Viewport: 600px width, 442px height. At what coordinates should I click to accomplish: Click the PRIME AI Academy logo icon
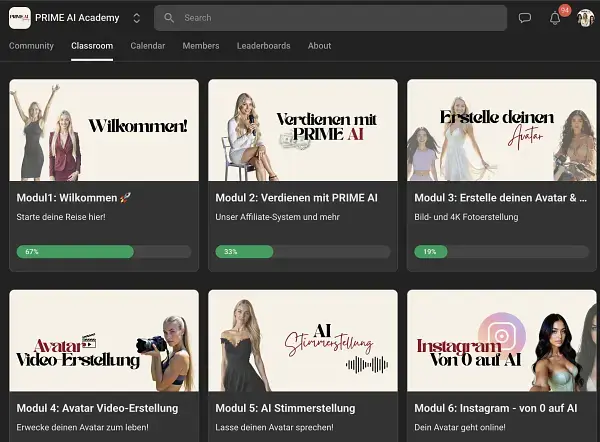[20, 17]
